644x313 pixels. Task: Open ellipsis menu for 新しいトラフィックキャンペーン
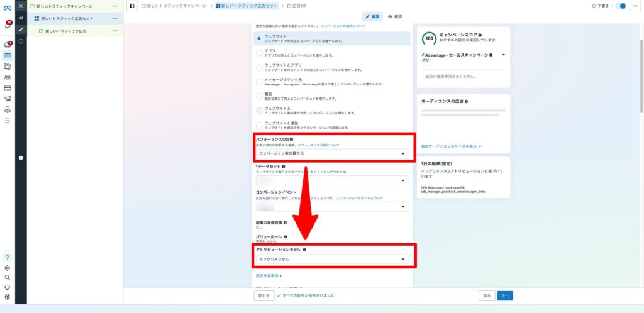tap(115, 6)
